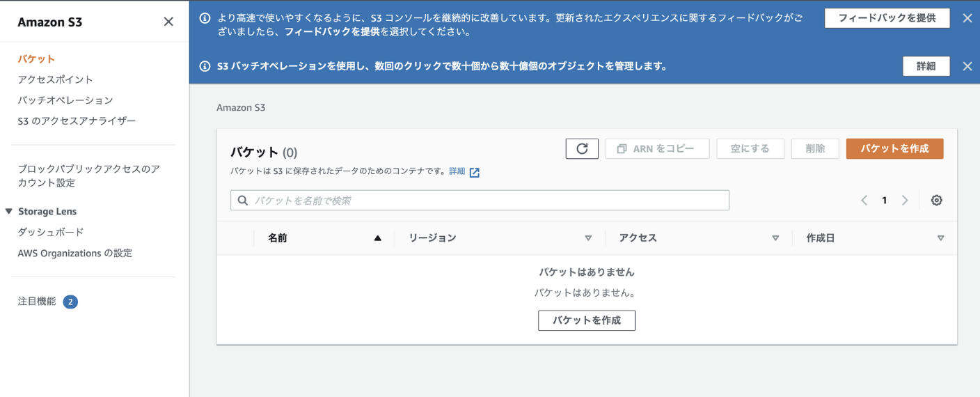Click the 作成日 column header text
This screenshot has width=980, height=397.
[x=820, y=238]
